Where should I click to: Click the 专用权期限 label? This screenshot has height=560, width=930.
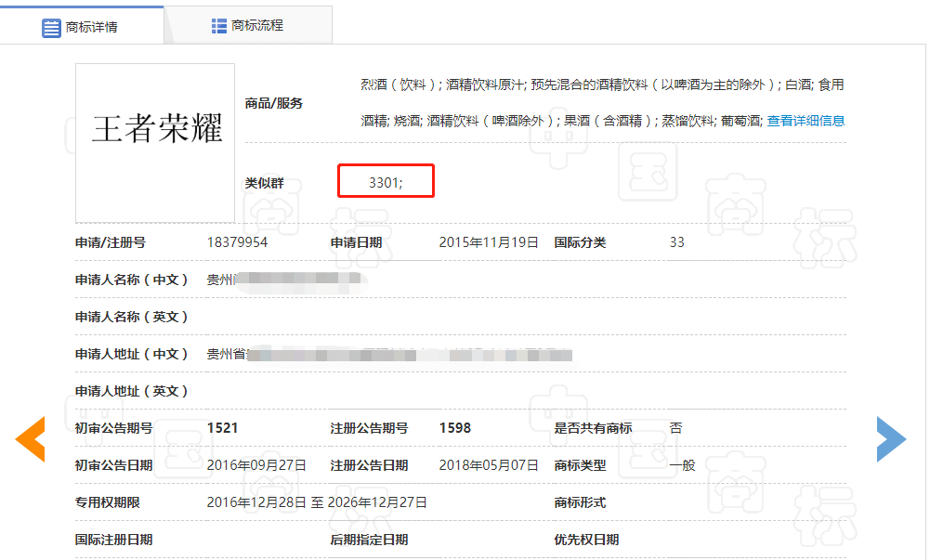(x=108, y=502)
